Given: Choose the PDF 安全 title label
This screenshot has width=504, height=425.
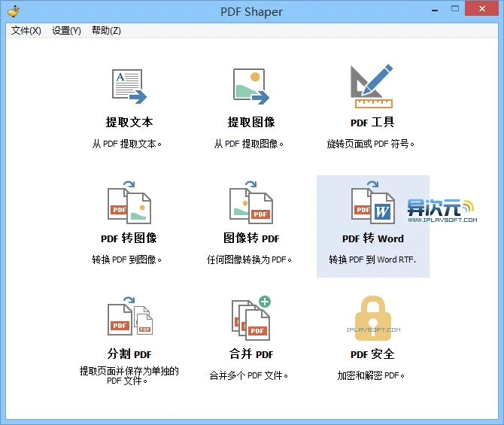Looking at the screenshot, I should click(x=372, y=354).
